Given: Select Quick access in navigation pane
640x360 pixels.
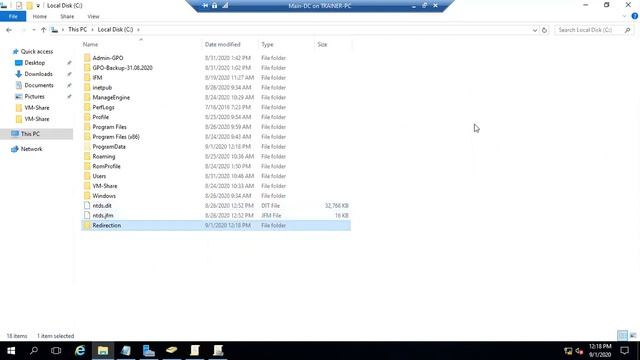Looking at the screenshot, I should click(x=37, y=51).
